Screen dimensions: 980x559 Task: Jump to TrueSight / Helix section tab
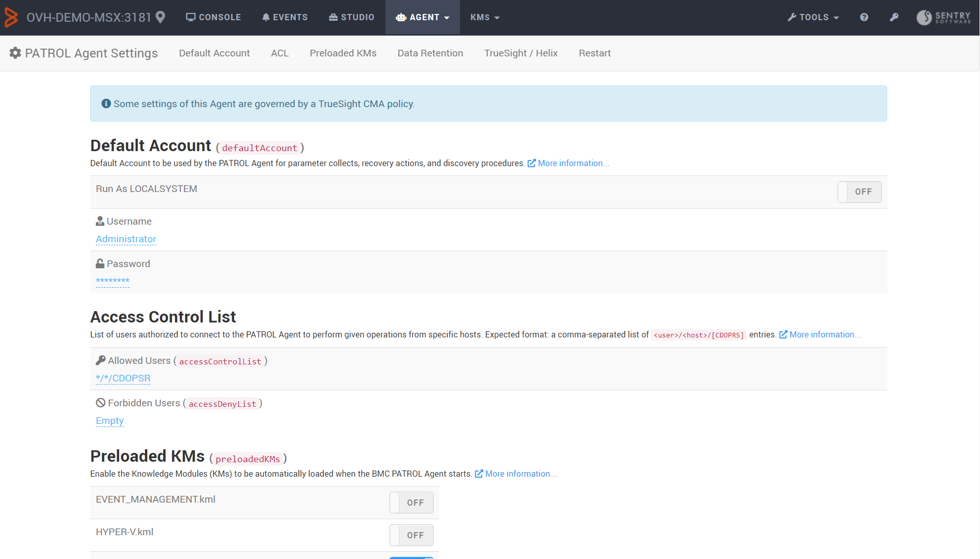521,53
